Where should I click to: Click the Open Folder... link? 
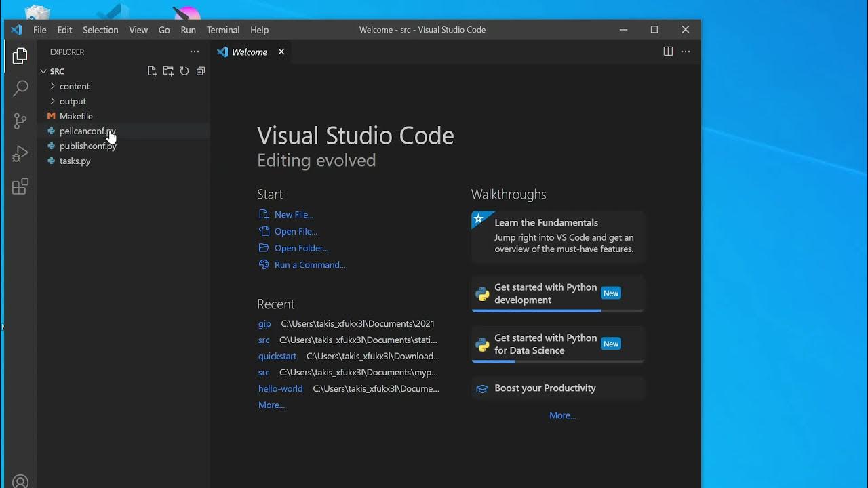[x=301, y=248]
